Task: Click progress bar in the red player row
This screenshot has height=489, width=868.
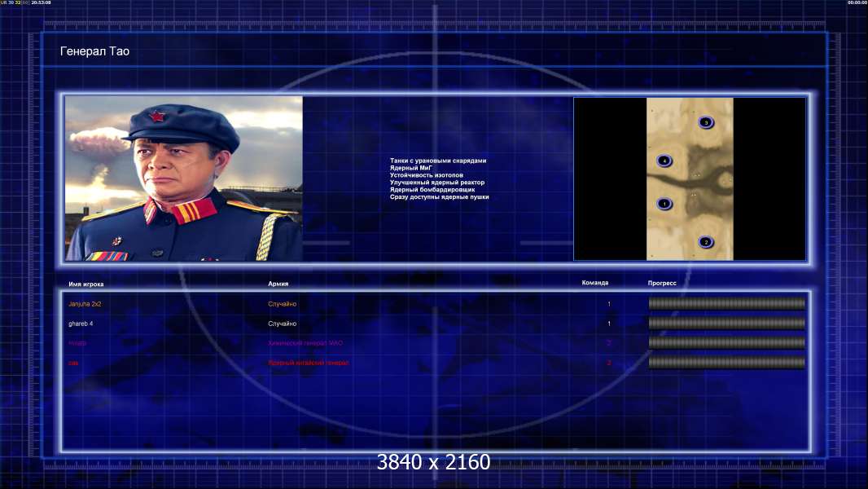Action: (727, 363)
